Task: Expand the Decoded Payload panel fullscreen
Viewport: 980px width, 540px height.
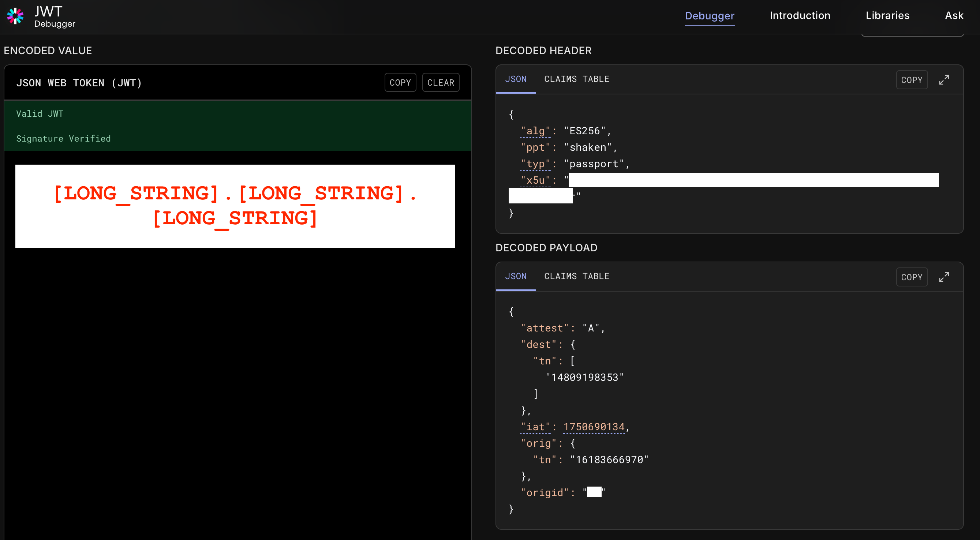Action: point(943,277)
